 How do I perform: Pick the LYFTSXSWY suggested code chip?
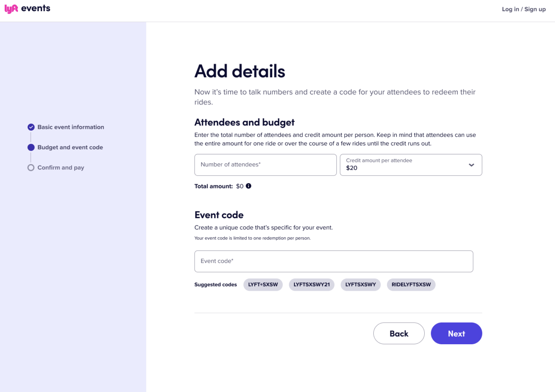pyautogui.click(x=360, y=285)
